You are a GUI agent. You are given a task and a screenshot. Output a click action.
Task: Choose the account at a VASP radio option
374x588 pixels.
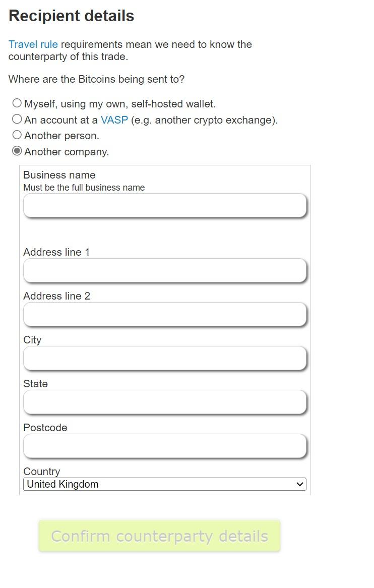point(17,120)
